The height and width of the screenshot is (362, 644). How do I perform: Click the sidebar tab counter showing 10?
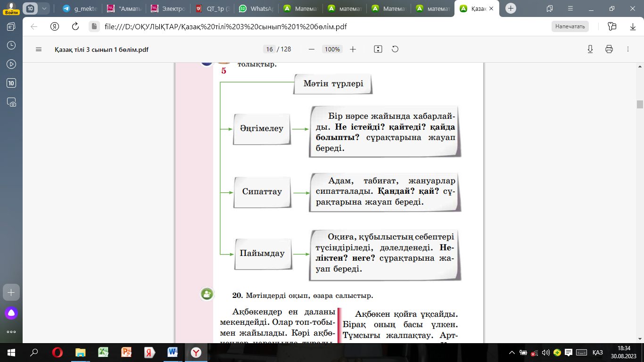coord(11,83)
